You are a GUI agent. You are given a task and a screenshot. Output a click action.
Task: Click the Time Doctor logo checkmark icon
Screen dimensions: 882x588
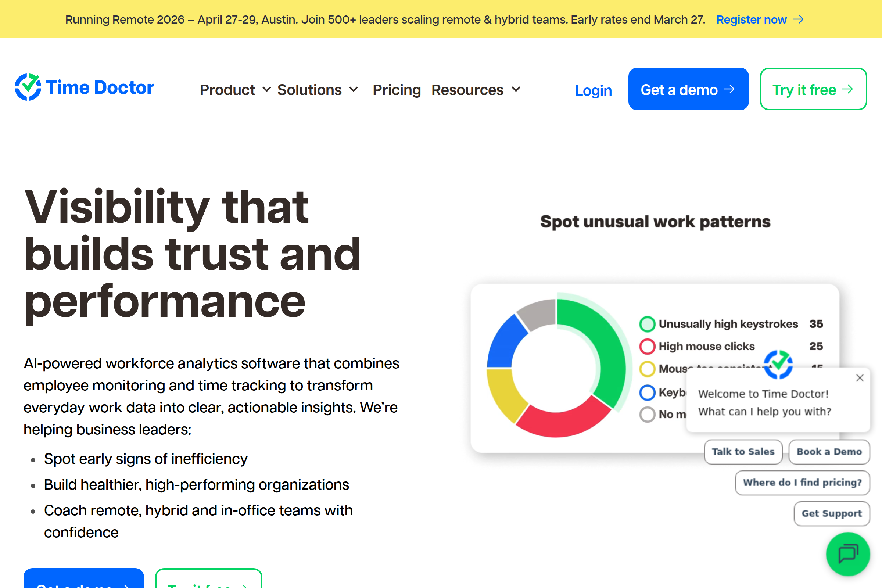(x=28, y=87)
